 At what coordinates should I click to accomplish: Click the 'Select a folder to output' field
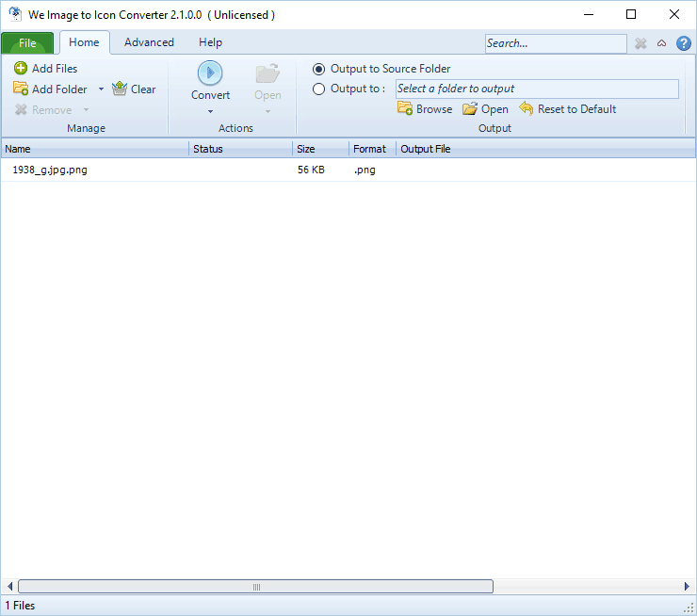click(537, 89)
